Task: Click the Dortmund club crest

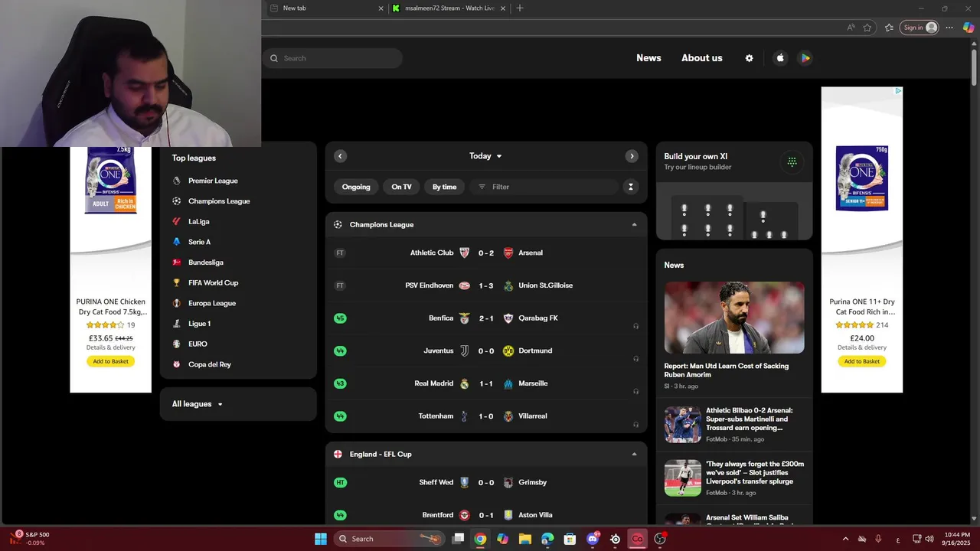Action: point(508,350)
